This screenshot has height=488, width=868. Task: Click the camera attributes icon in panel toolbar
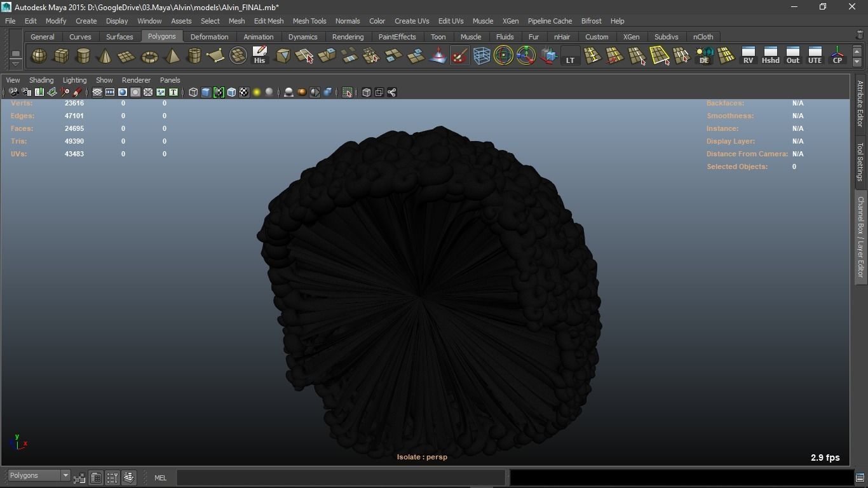point(27,92)
